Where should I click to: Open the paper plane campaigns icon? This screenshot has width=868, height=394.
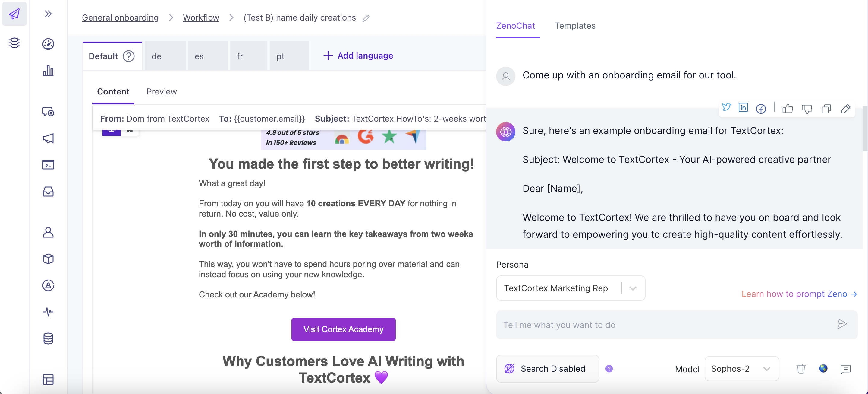tap(14, 14)
